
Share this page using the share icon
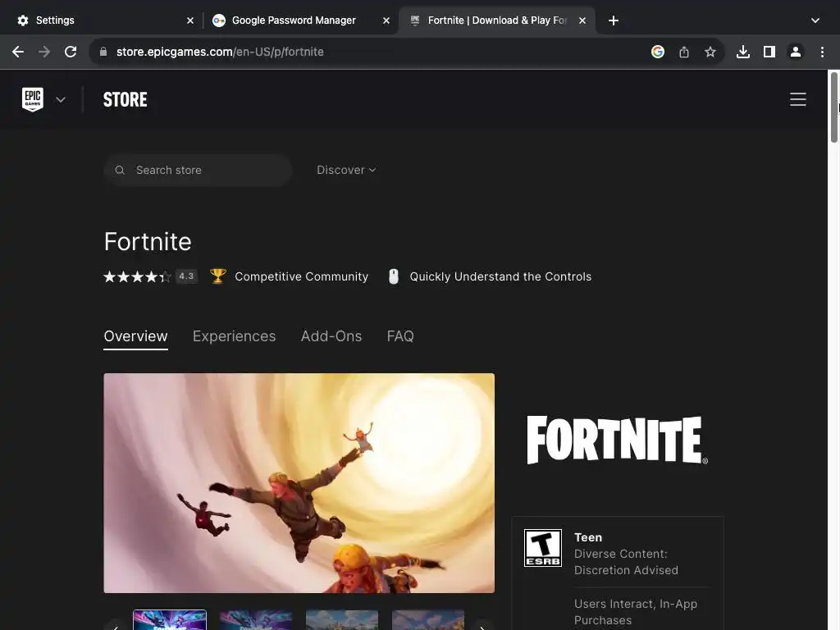coord(684,52)
